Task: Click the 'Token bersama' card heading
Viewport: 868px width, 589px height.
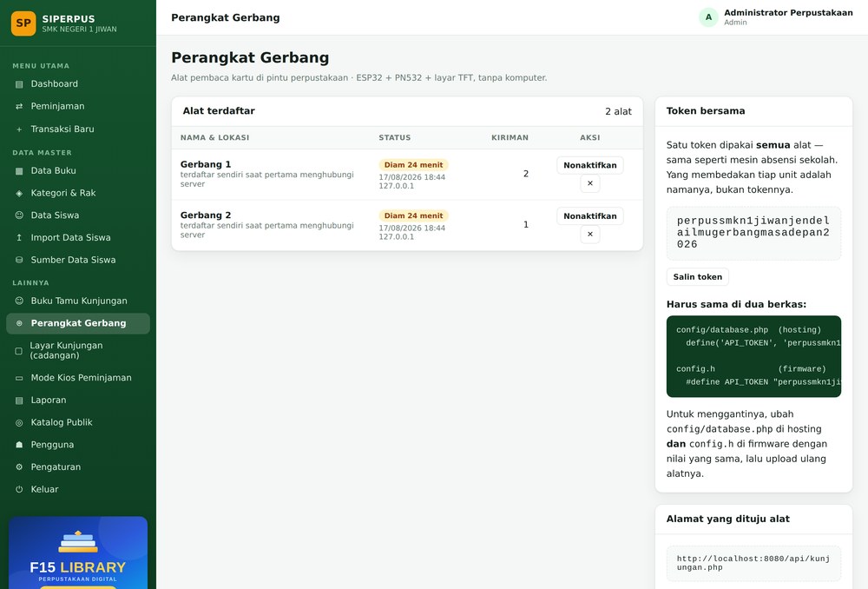Action: pyautogui.click(x=706, y=111)
